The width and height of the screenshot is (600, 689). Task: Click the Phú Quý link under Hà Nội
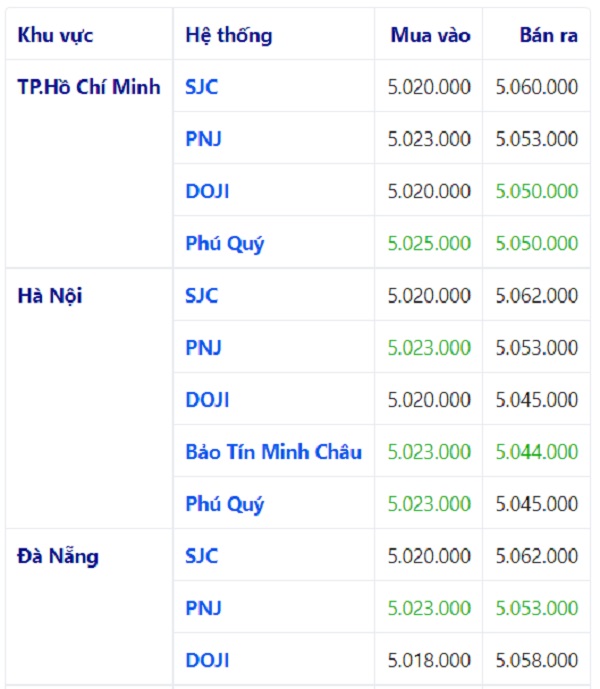pyautogui.click(x=225, y=504)
